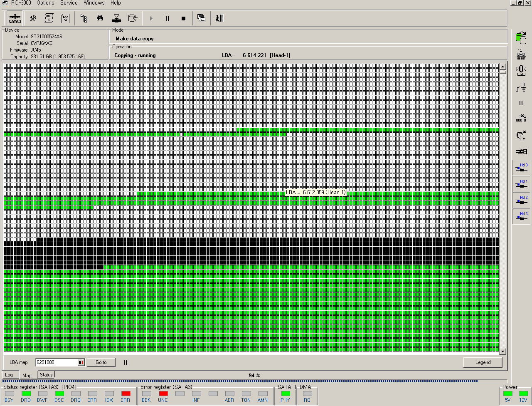Image resolution: width=532 pixels, height=406 pixels.
Task: Click the skip sectors icon in sidebar
Action: coord(521,119)
